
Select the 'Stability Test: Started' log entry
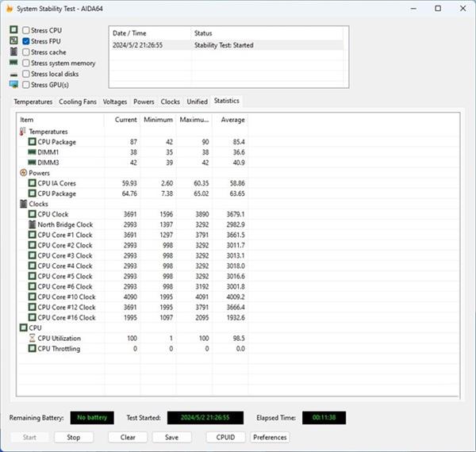tap(226, 45)
